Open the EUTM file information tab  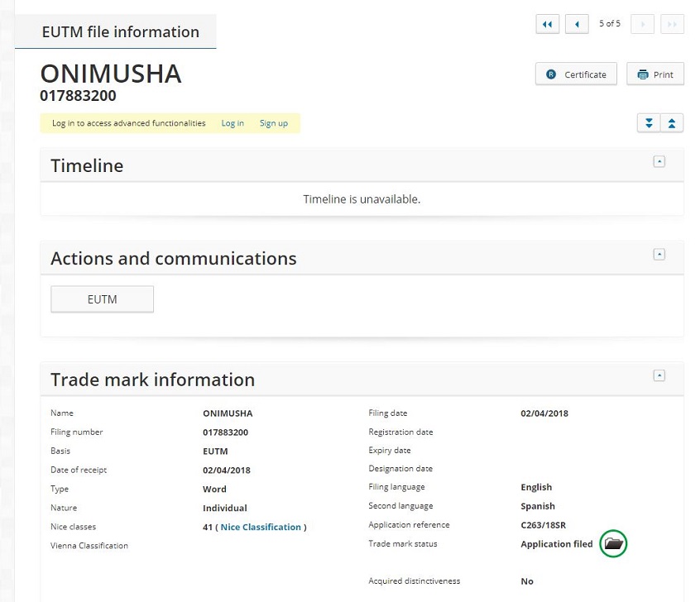(x=120, y=32)
